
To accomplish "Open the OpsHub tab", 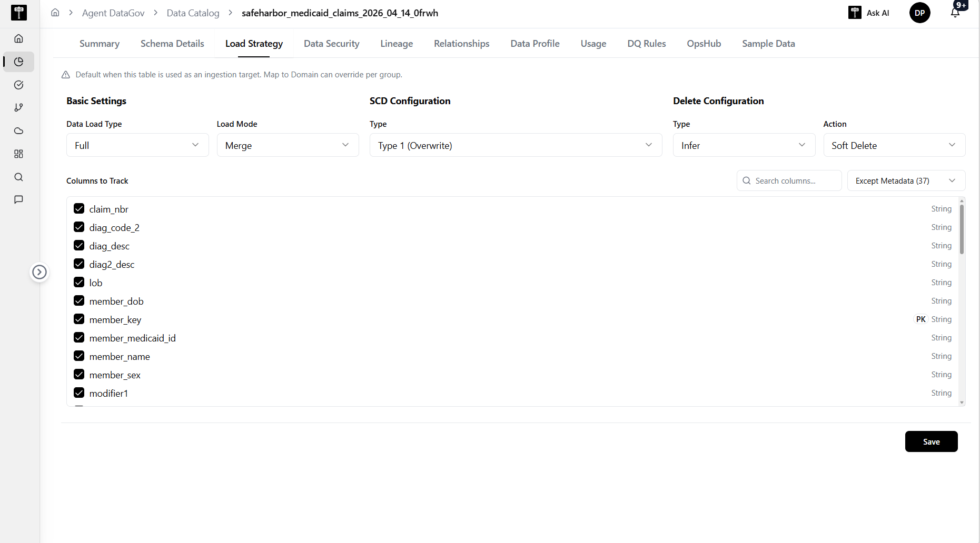I will (x=704, y=44).
